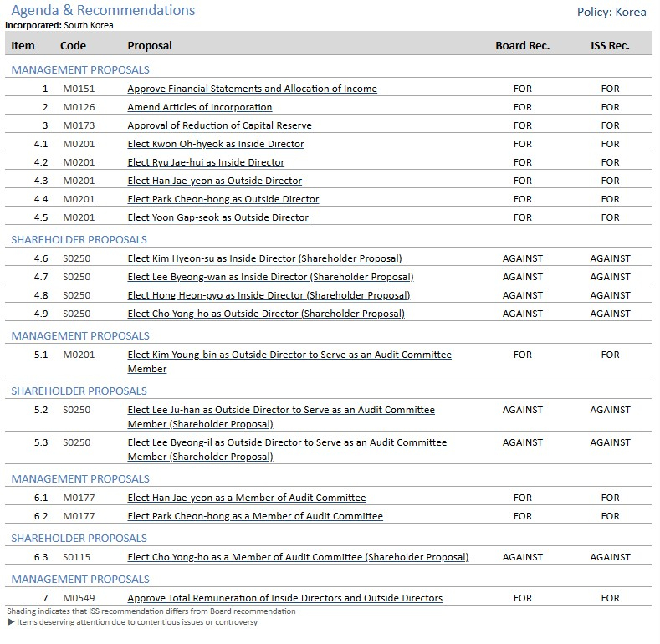Open Approve Total Remuneration of Directors link
The image size is (660, 644).
[x=284, y=598]
